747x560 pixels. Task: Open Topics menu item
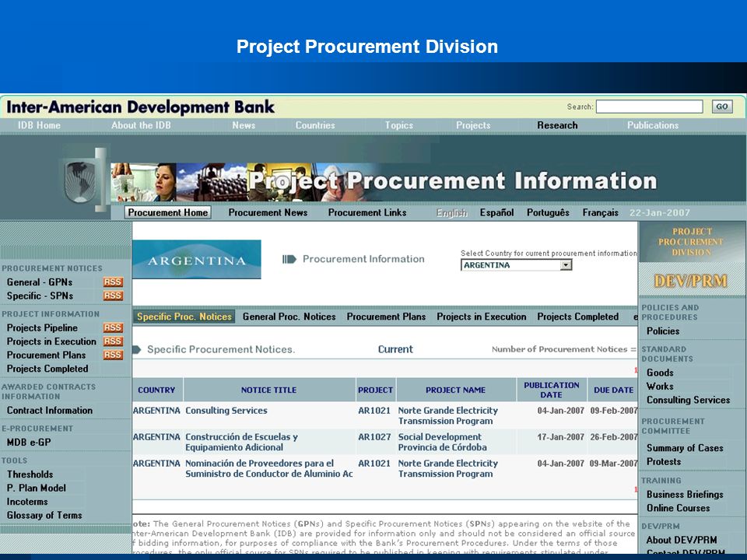point(398,125)
